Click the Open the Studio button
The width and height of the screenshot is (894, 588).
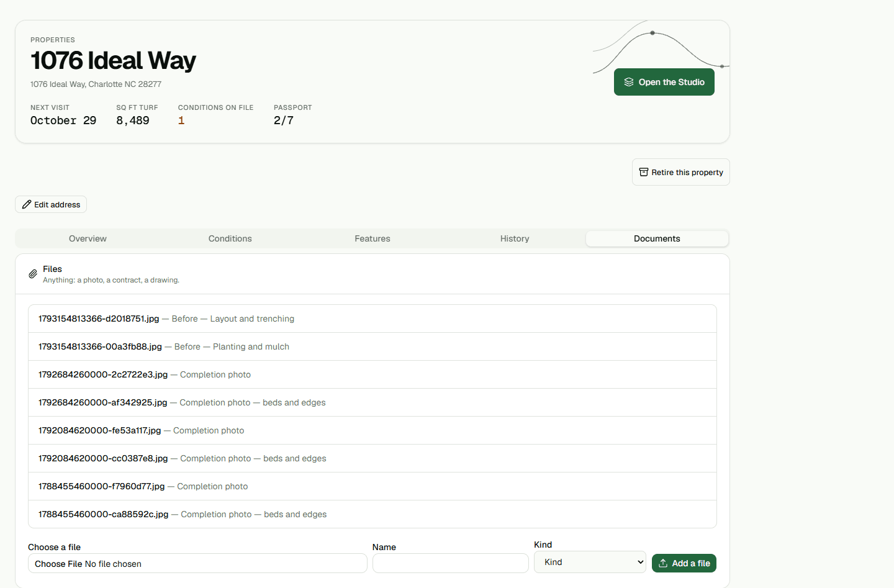coord(664,82)
